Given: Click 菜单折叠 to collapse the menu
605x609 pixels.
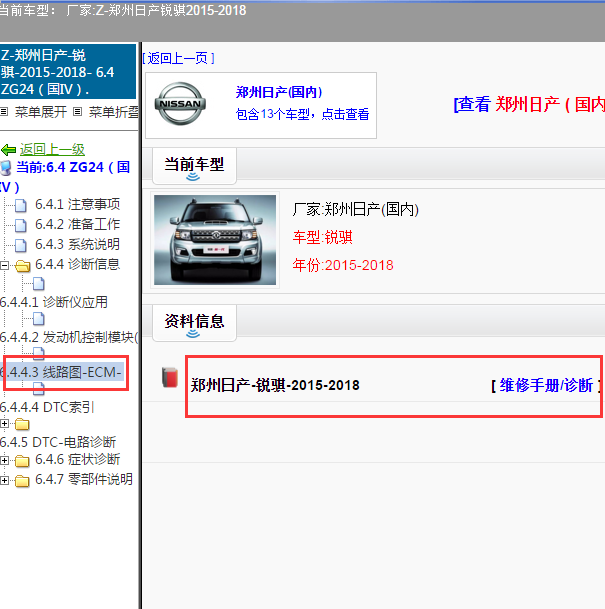Looking at the screenshot, I should pos(113,112).
